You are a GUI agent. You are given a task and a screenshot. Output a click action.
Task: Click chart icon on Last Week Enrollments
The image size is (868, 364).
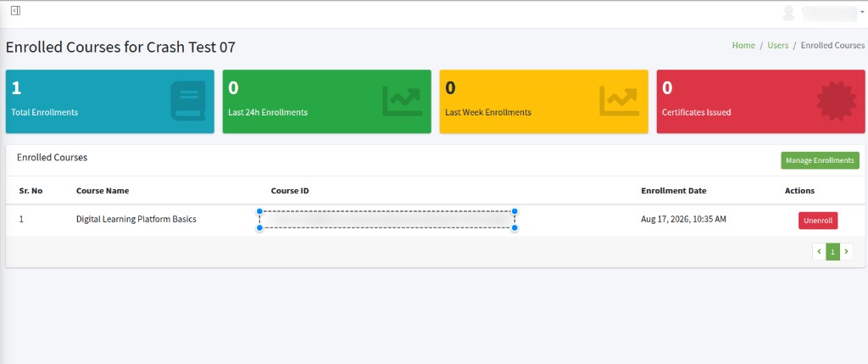pyautogui.click(x=619, y=101)
